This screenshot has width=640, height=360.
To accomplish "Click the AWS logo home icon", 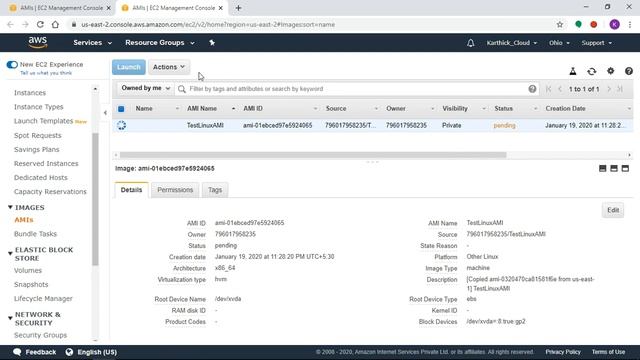I will 38,42.
